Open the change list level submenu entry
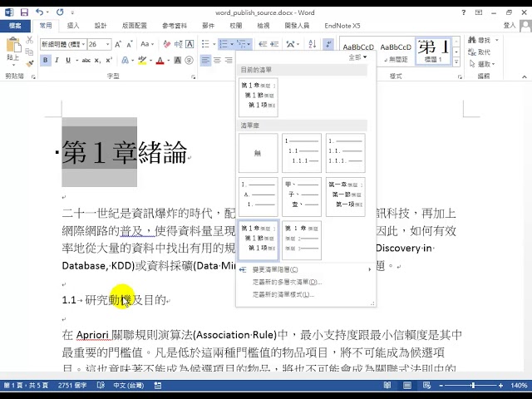 pyautogui.click(x=305, y=269)
